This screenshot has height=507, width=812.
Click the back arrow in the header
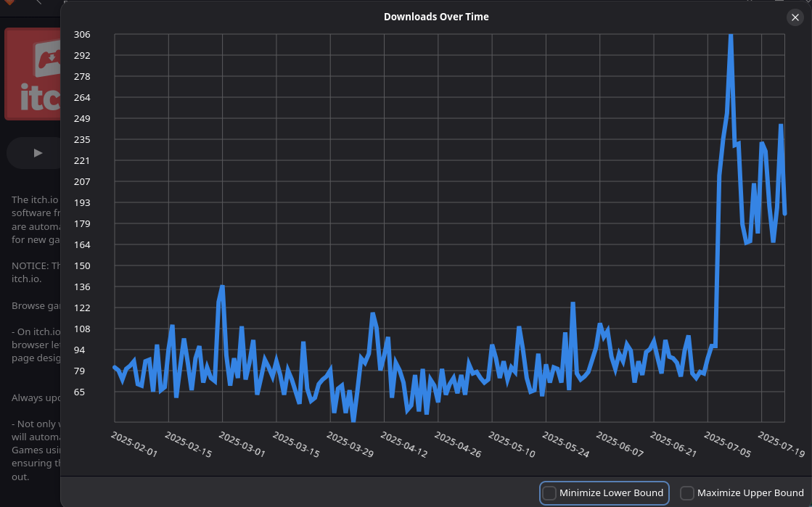(x=38, y=3)
